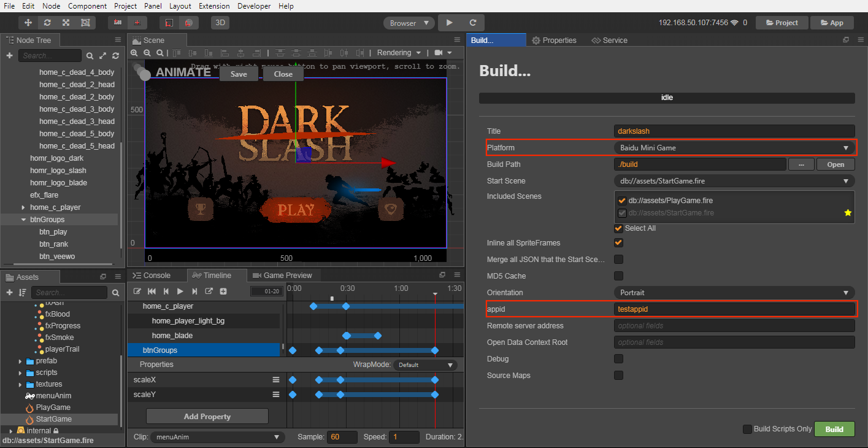
Task: Open the Scene camera options dropdown
Action: click(443, 53)
